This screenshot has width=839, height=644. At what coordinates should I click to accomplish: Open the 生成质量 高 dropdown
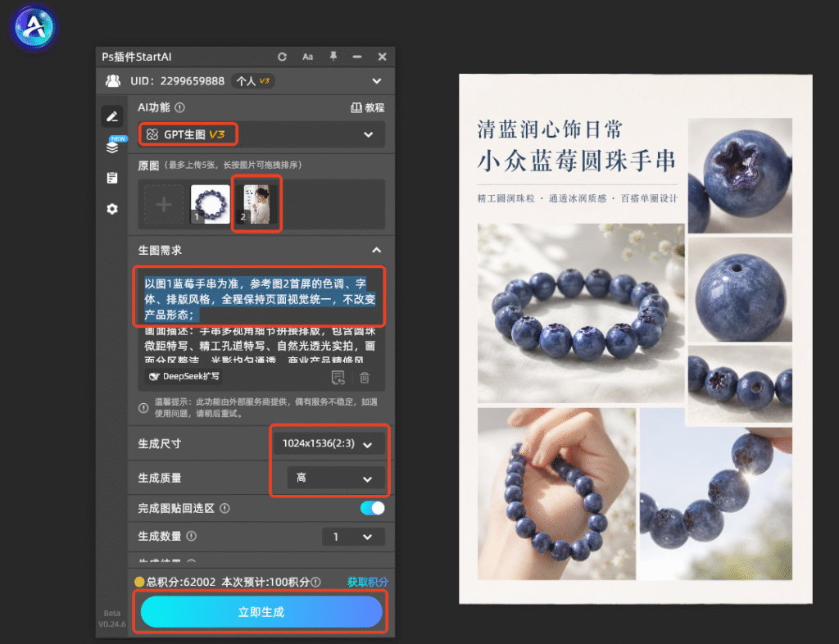(335, 478)
